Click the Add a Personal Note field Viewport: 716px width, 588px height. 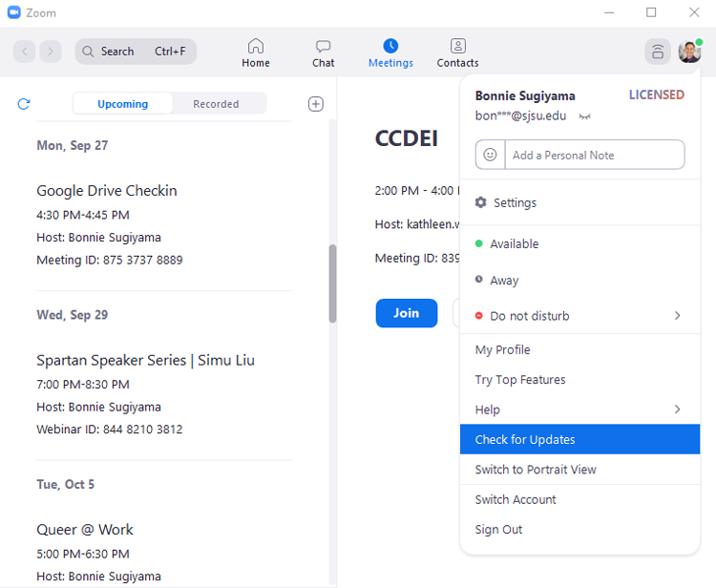coord(593,155)
